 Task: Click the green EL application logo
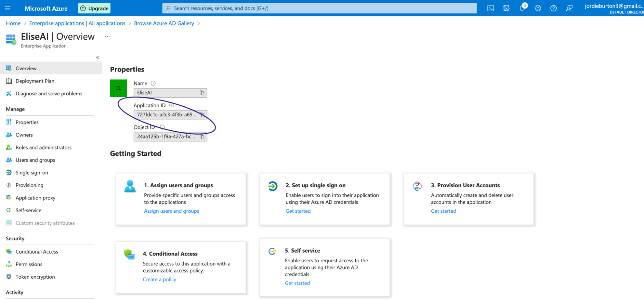tap(119, 88)
